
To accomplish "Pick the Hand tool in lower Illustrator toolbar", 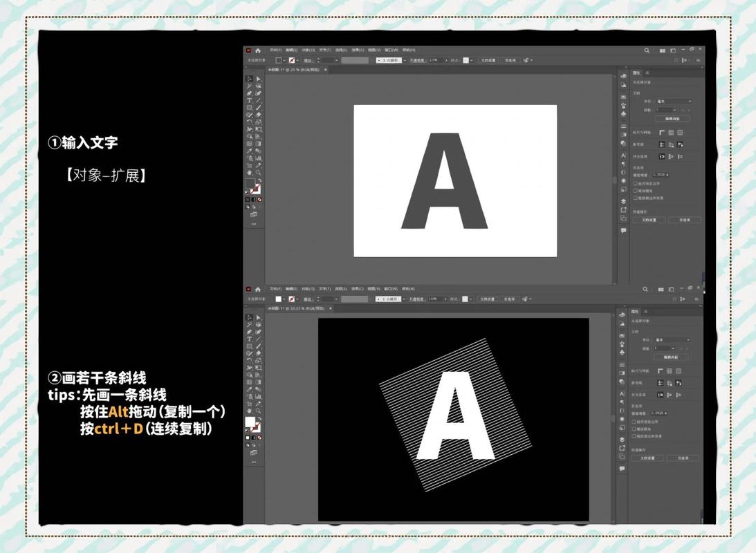I will pos(249,411).
